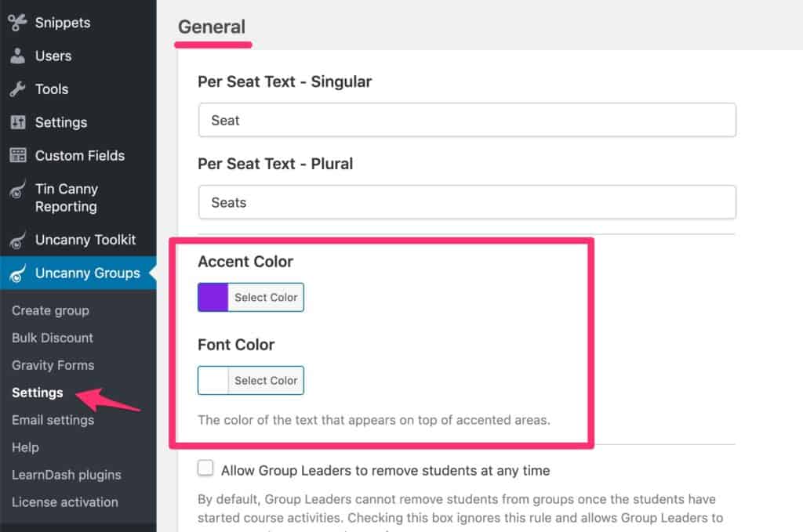
Task: Click the Custom Fields table icon
Action: point(17,155)
